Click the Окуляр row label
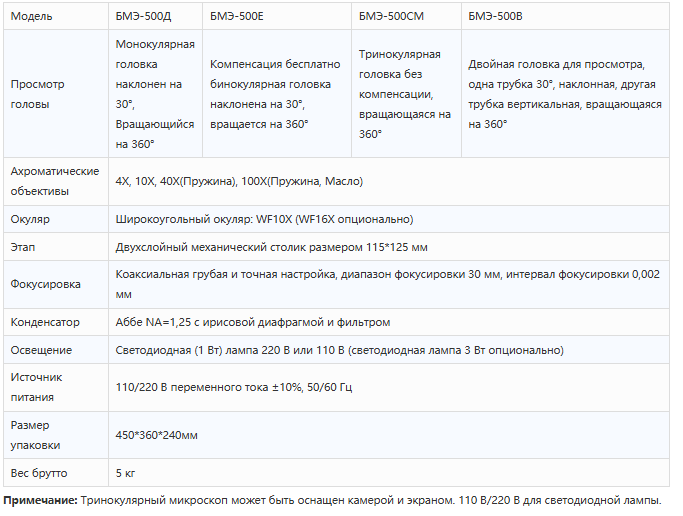Image resolution: width=683 pixels, height=516 pixels. [56, 219]
